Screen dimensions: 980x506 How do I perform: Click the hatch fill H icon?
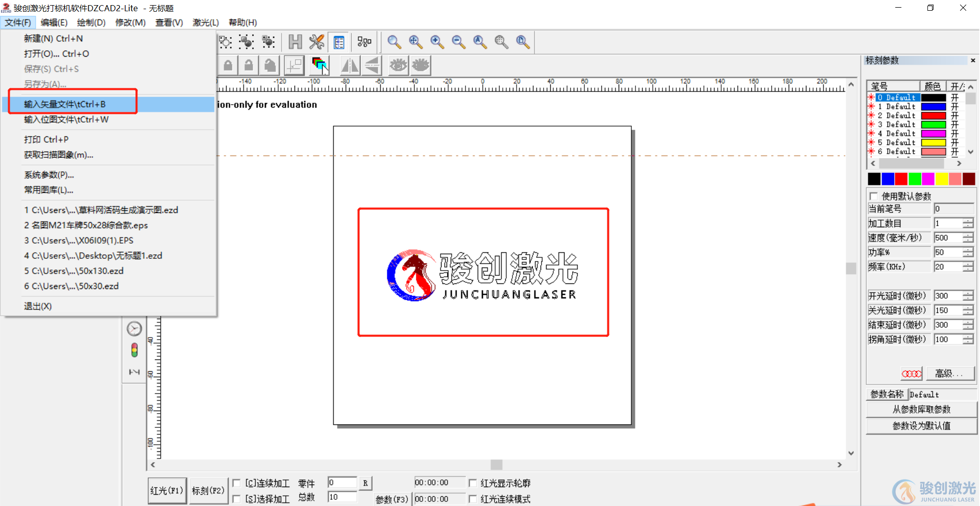tap(295, 42)
